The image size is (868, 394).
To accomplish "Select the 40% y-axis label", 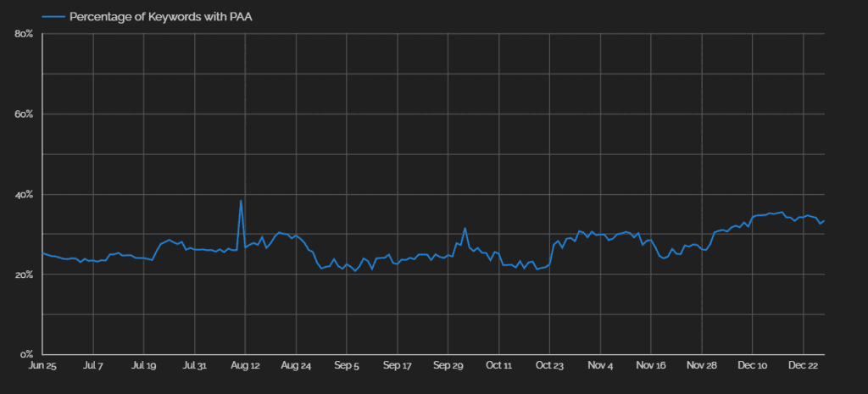I will tap(25, 195).
